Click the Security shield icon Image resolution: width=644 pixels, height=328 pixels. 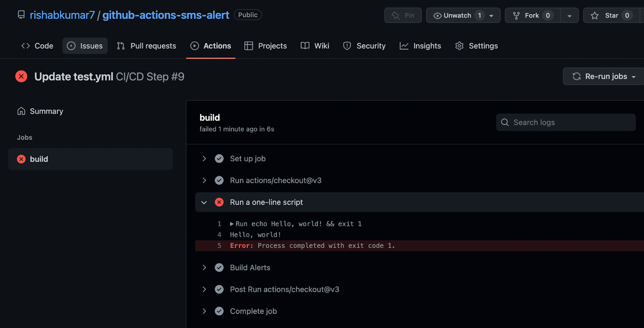coord(347,46)
